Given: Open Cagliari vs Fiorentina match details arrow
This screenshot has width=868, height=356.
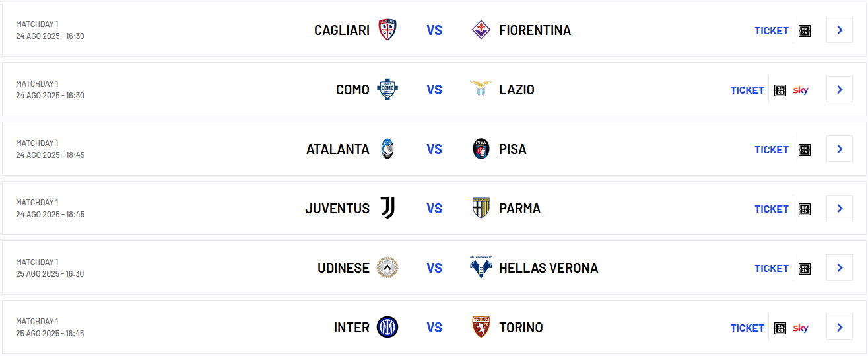Looking at the screenshot, I should (x=840, y=30).
